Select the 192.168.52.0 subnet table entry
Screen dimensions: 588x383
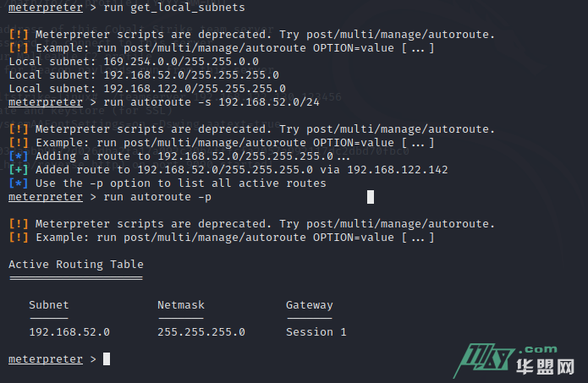[x=69, y=332]
